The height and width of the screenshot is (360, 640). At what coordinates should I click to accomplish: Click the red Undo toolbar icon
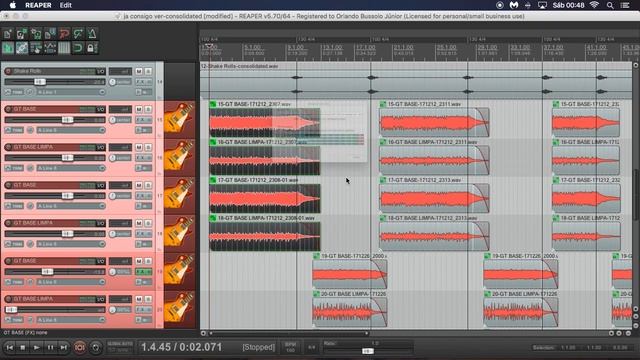[x=64, y=33]
